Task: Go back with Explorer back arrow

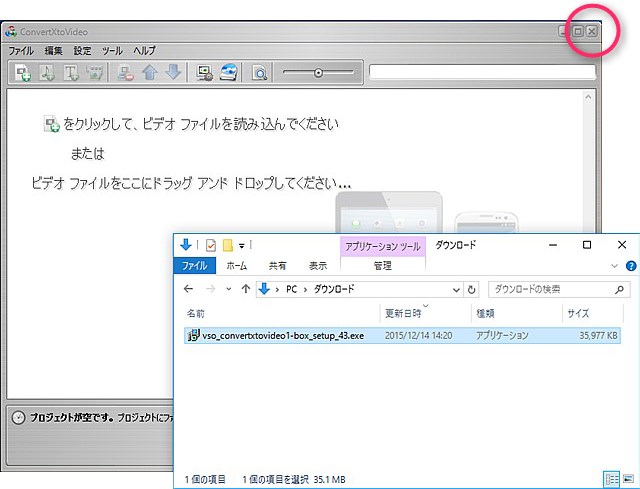Action: (188, 289)
